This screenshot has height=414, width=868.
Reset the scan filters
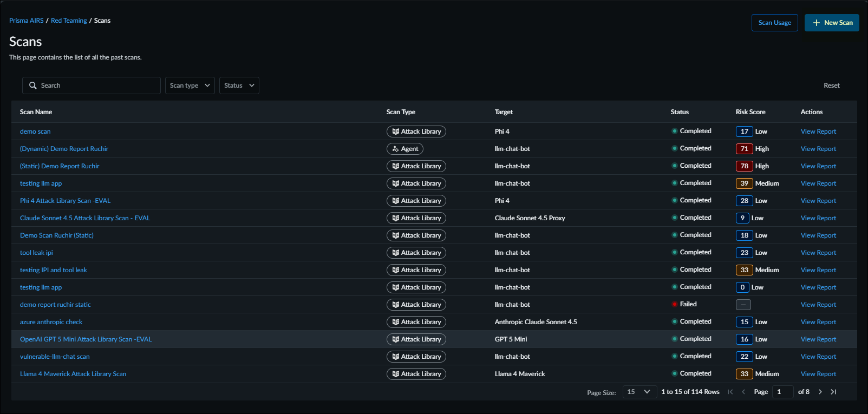coord(831,86)
